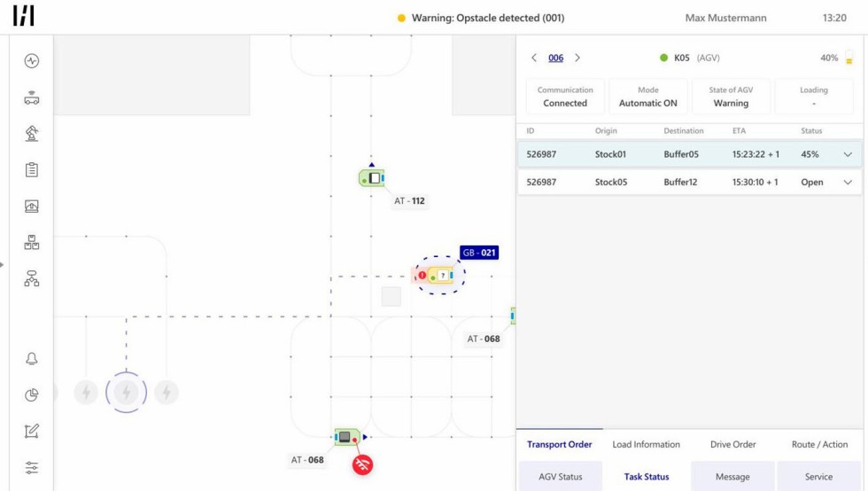
Task: Show the pie chart statistics icon
Action: click(x=32, y=395)
